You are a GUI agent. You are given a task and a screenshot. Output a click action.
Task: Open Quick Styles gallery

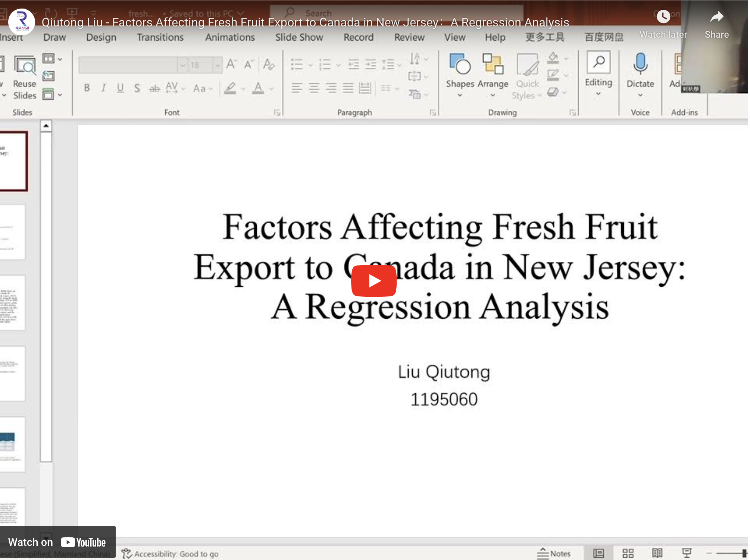[527, 77]
